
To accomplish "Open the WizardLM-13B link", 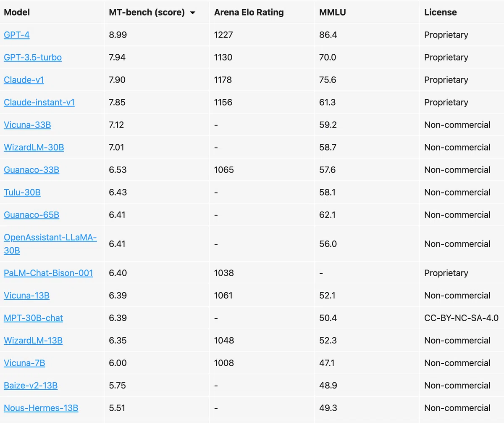I will pyautogui.click(x=33, y=341).
